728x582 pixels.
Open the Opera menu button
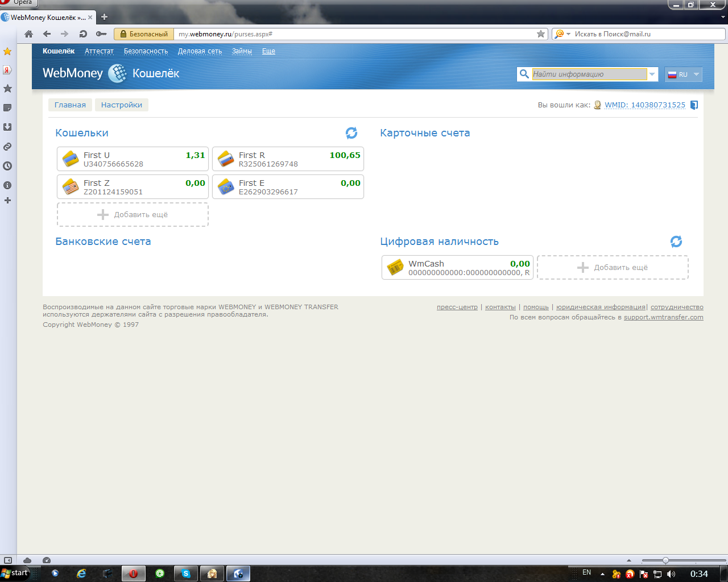click(x=19, y=2)
